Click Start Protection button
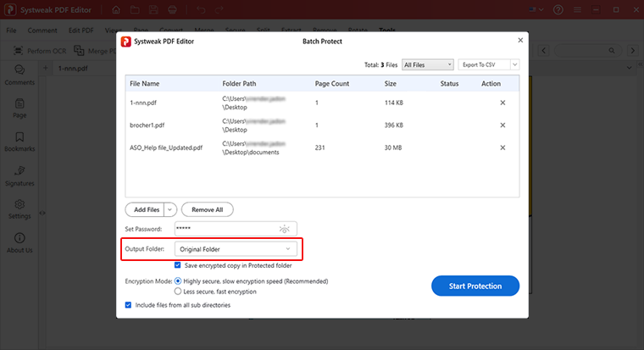This screenshot has height=350, width=644. [475, 286]
